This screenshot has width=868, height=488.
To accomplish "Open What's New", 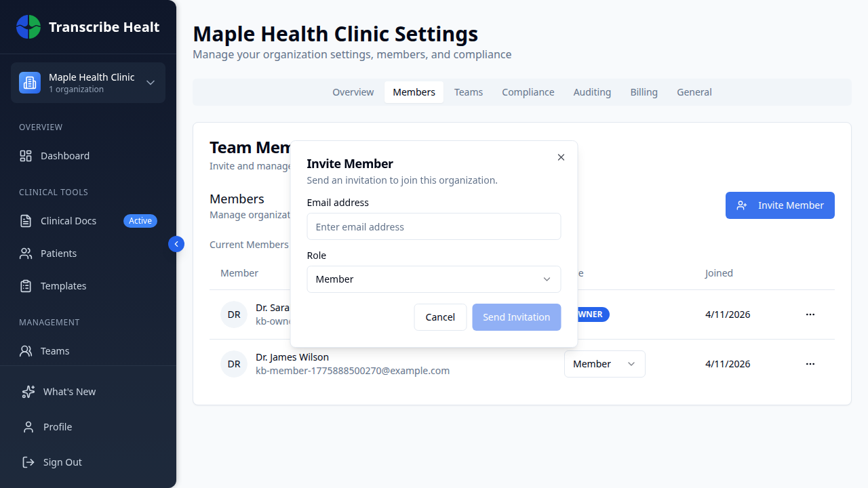I will coord(68,391).
